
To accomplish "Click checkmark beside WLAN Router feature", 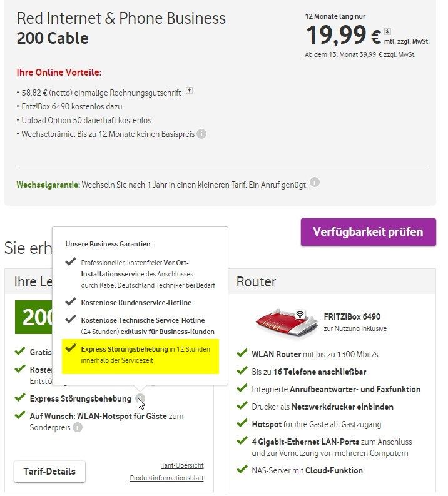I will tap(242, 354).
